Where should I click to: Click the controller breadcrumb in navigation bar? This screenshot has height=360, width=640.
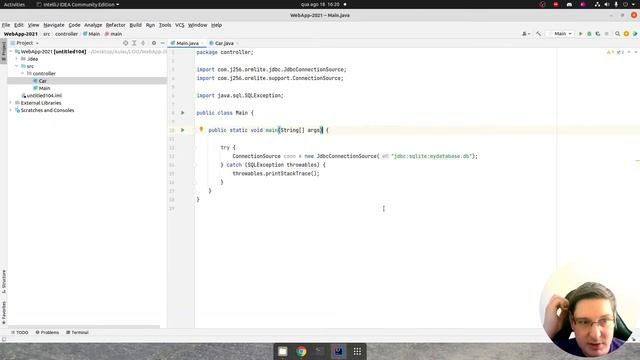tap(67, 34)
